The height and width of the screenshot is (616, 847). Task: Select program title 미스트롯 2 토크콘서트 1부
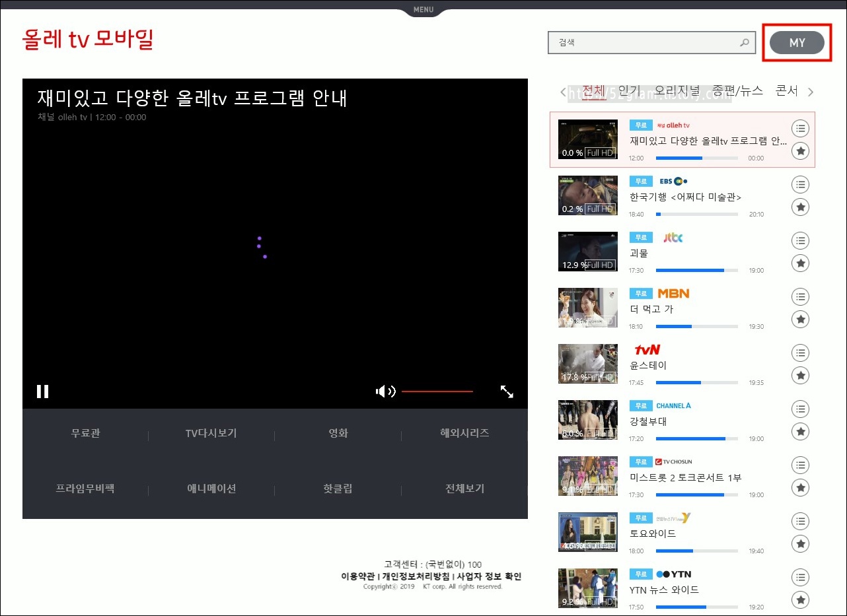(x=686, y=477)
